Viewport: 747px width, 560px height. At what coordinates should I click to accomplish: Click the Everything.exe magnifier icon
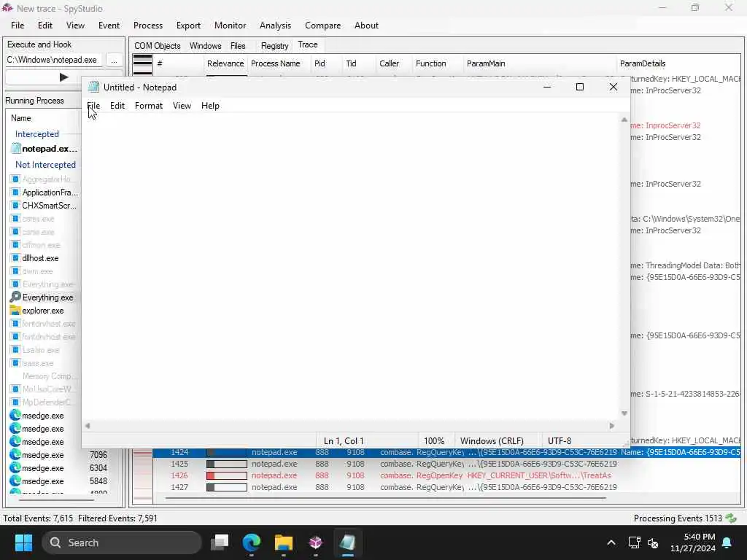point(15,297)
